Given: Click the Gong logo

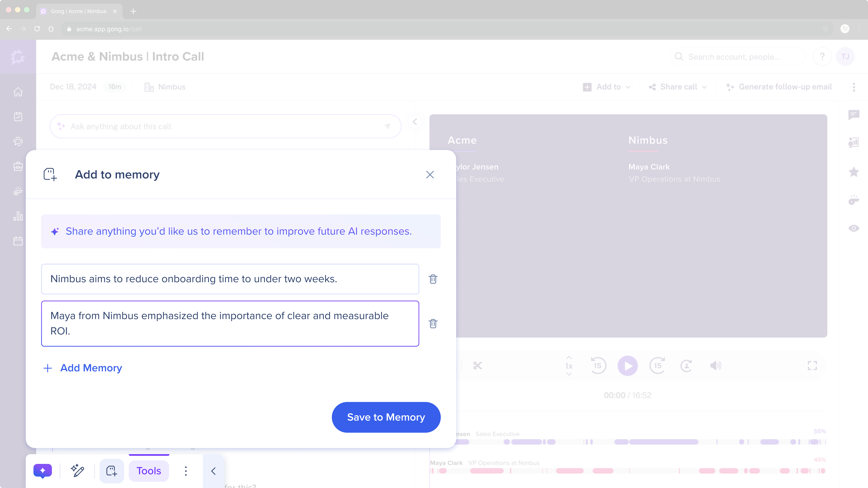Looking at the screenshot, I should pyautogui.click(x=18, y=57).
